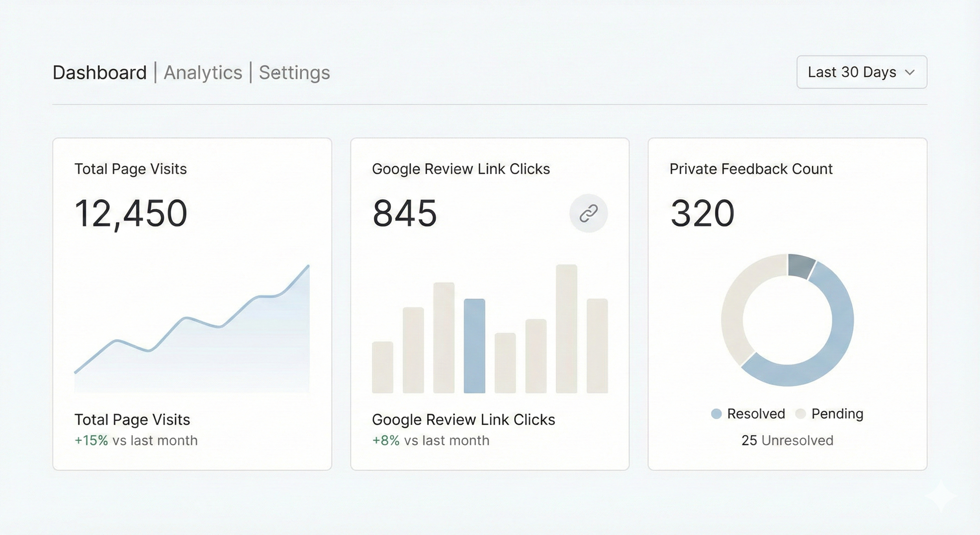Open the Last 30 Days date range dropdown
This screenshot has width=980, height=535.
pyautogui.click(x=861, y=72)
